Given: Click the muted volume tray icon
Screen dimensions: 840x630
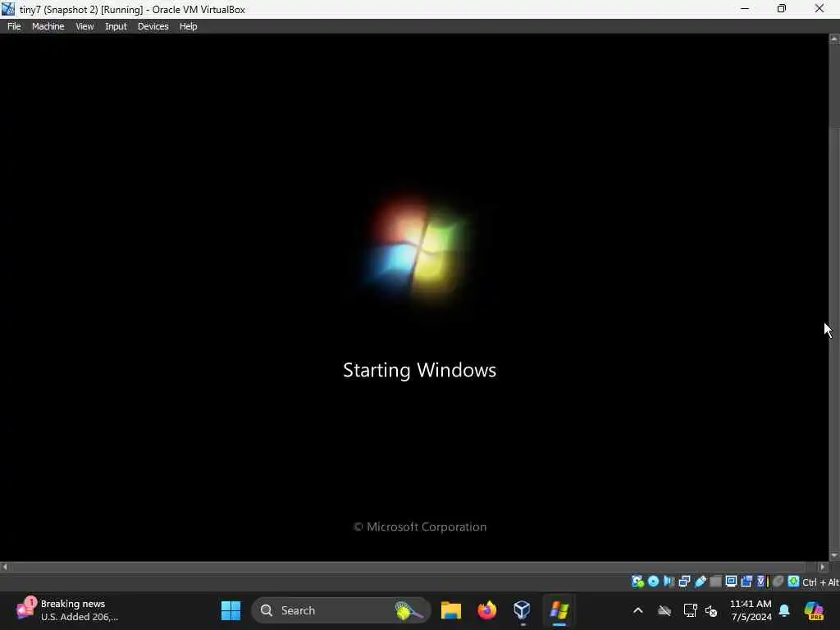Looking at the screenshot, I should [x=711, y=610].
